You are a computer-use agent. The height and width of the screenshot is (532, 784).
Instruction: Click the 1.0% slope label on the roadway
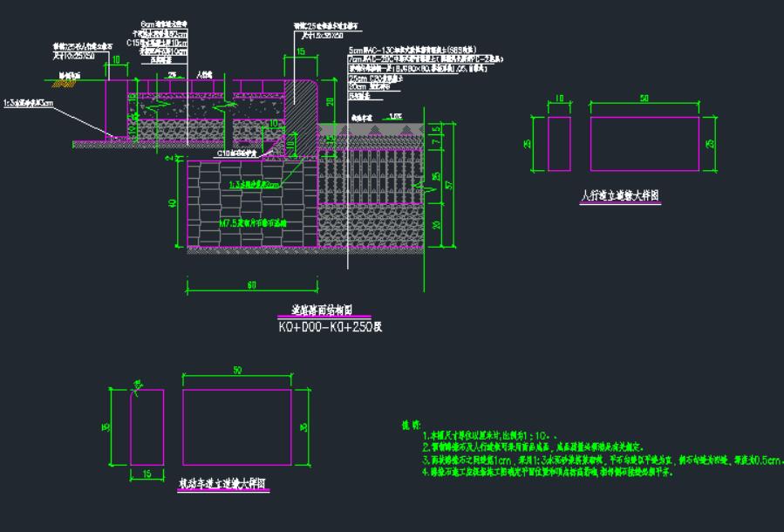coord(397,115)
